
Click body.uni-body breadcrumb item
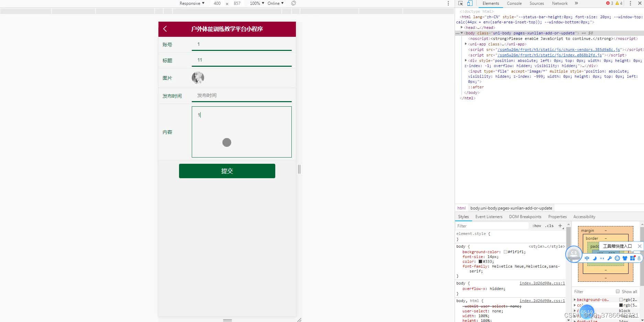pos(511,208)
